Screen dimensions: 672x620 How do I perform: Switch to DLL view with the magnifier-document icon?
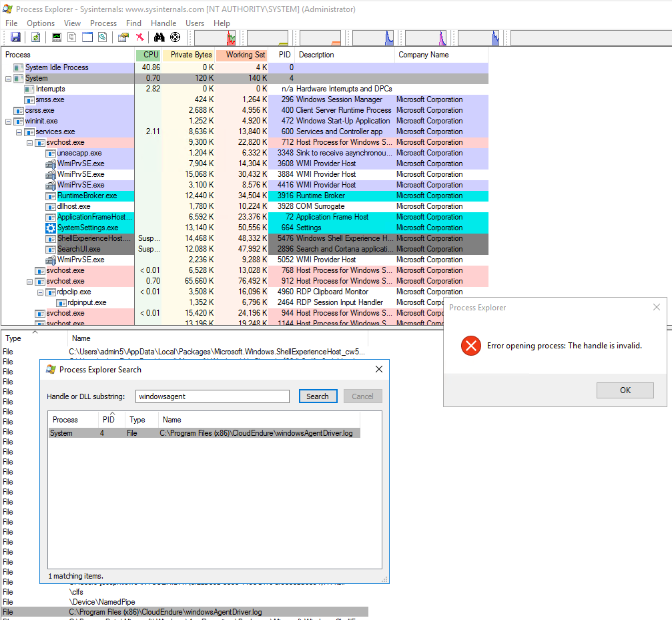(102, 37)
